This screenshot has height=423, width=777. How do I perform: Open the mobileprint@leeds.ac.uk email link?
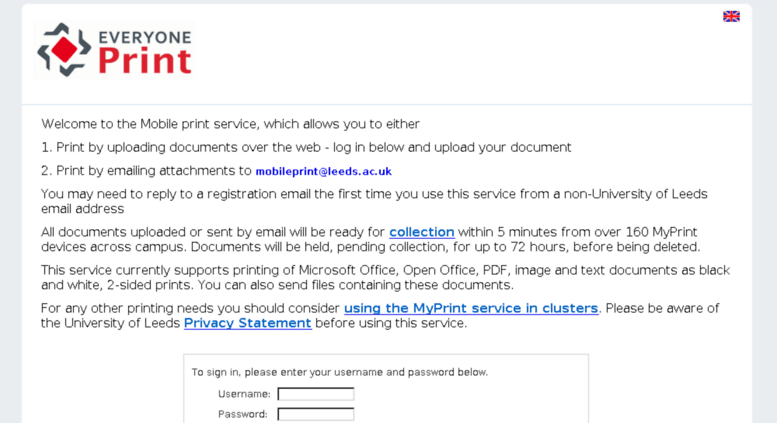pos(324,171)
